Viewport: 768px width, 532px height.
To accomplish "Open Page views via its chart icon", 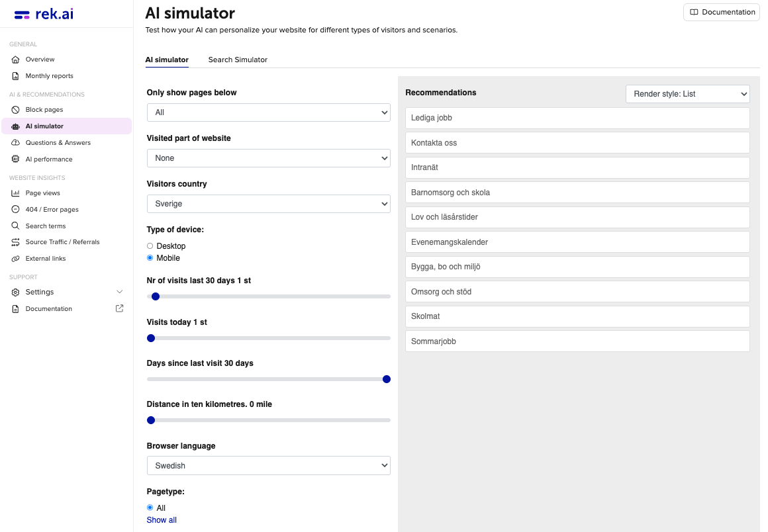I will (14, 193).
